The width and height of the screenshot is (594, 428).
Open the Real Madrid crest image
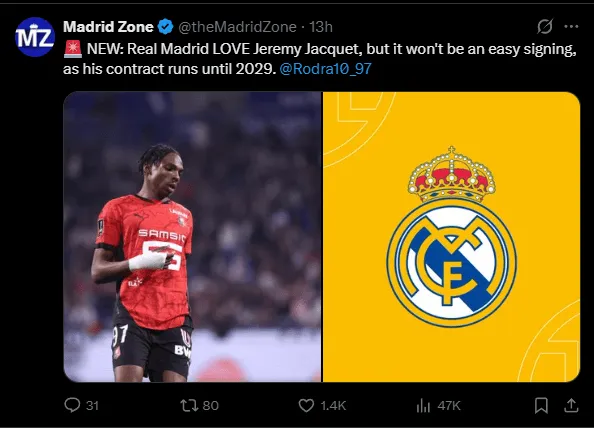(452, 237)
